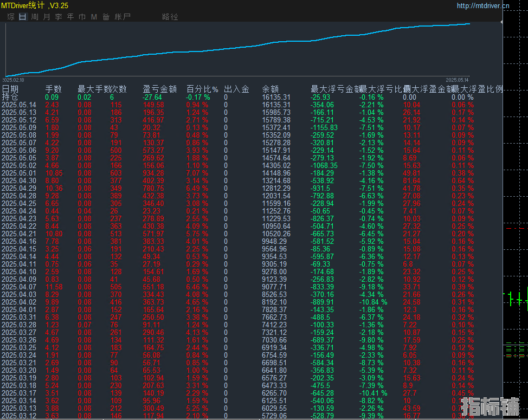Open the http://mtdriver.cn link

pos(483,6)
